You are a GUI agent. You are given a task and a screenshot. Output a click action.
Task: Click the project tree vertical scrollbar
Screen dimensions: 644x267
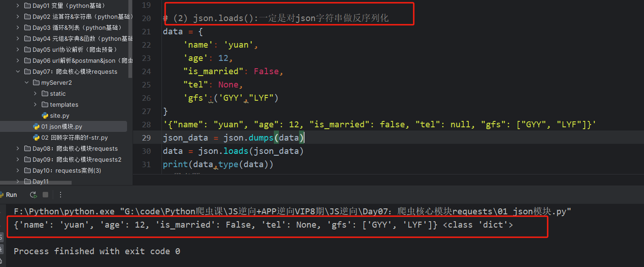pos(130,39)
